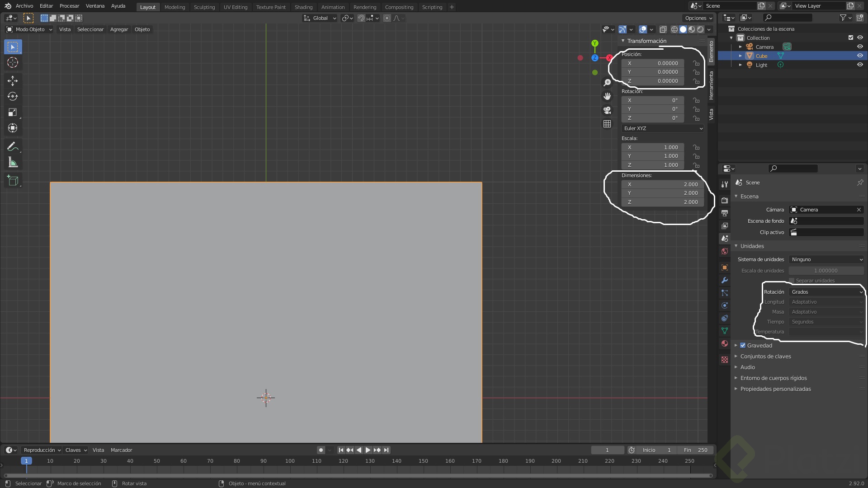Screen dimensions: 868x488
Task: Open the Modifier properties wrench tab
Action: pos(725,280)
